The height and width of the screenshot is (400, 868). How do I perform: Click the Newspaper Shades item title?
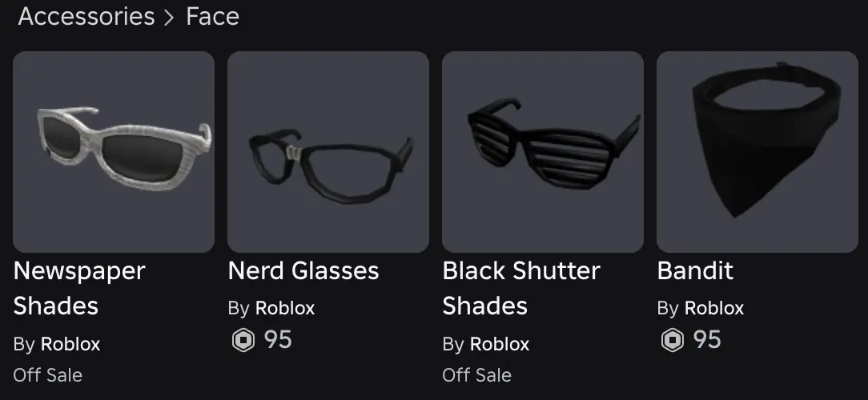coord(79,288)
